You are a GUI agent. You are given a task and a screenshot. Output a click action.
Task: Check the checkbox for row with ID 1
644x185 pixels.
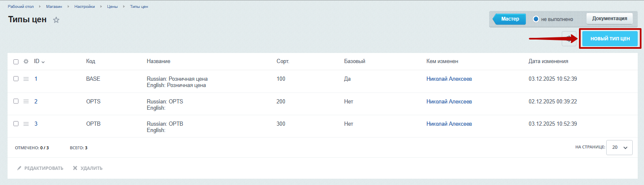coord(16,79)
